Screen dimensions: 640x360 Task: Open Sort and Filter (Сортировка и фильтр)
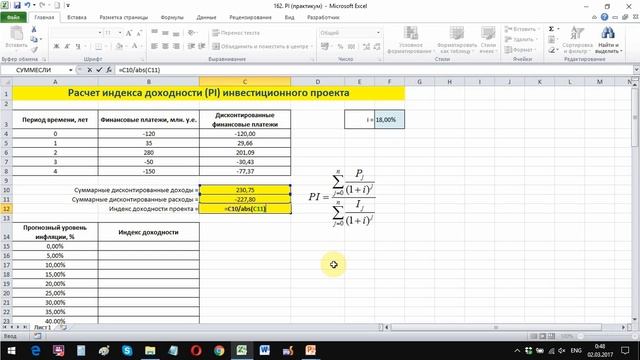pyautogui.click(x=577, y=40)
